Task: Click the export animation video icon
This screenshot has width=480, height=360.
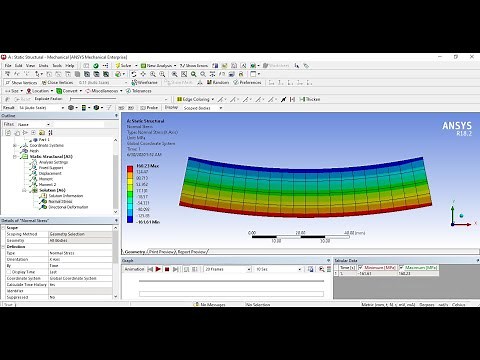Action: 310,269
